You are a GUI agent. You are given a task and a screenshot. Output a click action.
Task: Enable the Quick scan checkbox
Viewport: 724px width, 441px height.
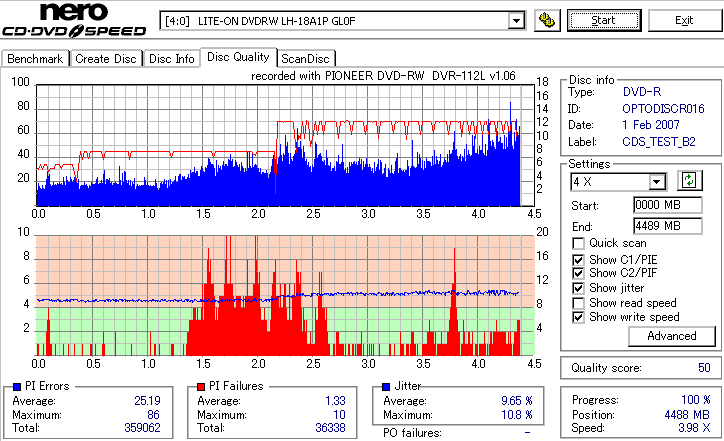[578, 243]
